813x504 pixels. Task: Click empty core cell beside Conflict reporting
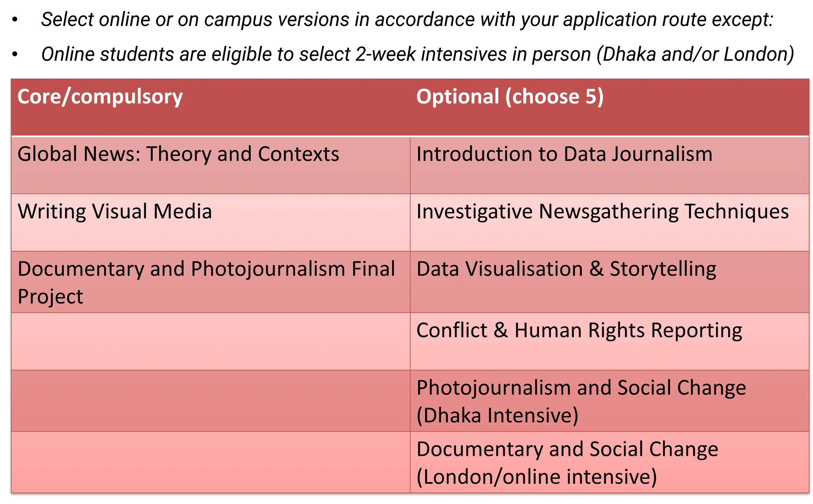(x=210, y=341)
